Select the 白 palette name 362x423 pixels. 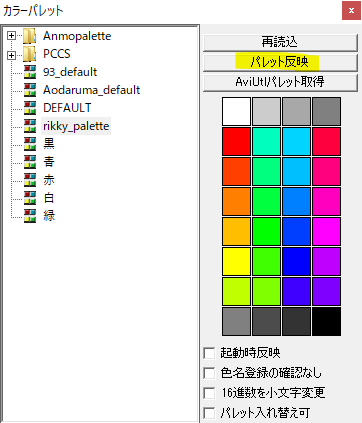point(49,198)
